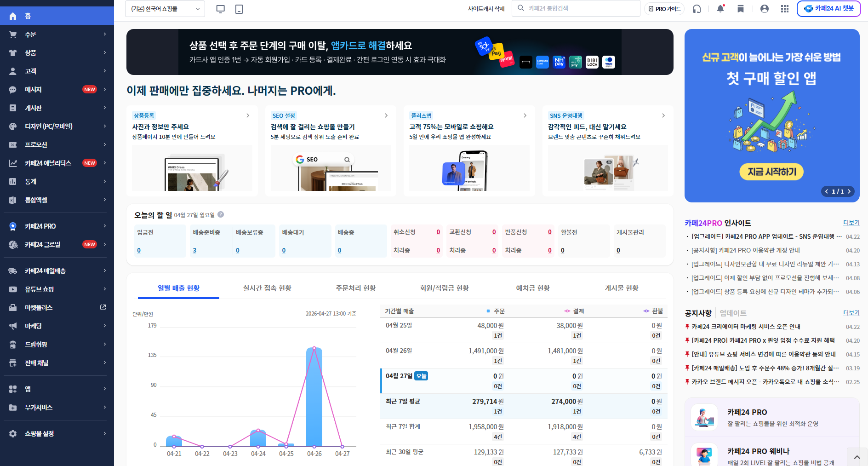Select the 예치금 현황 tab
Viewport: 868px width, 466px height.
pyautogui.click(x=533, y=288)
